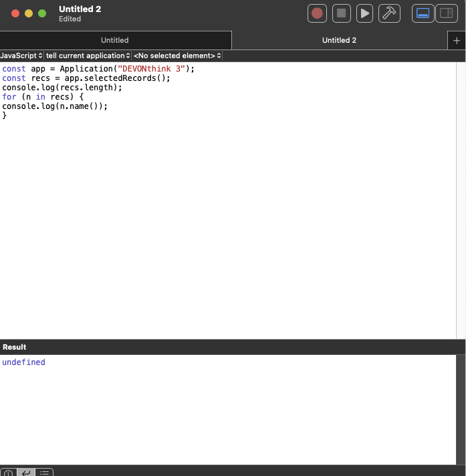Toggle the side library pane button
This screenshot has height=476, width=466.
pos(445,13)
